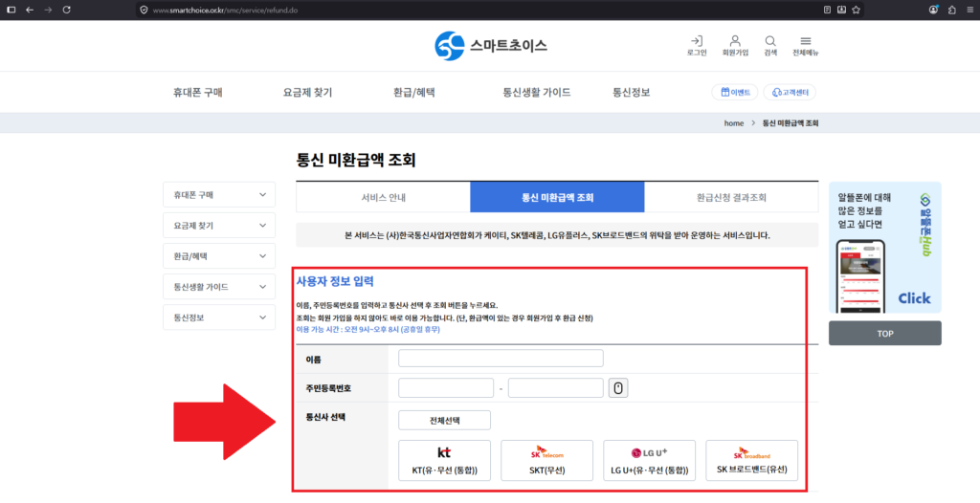The image size is (980, 503).
Task: Click the browser back arrow
Action: tap(30, 10)
